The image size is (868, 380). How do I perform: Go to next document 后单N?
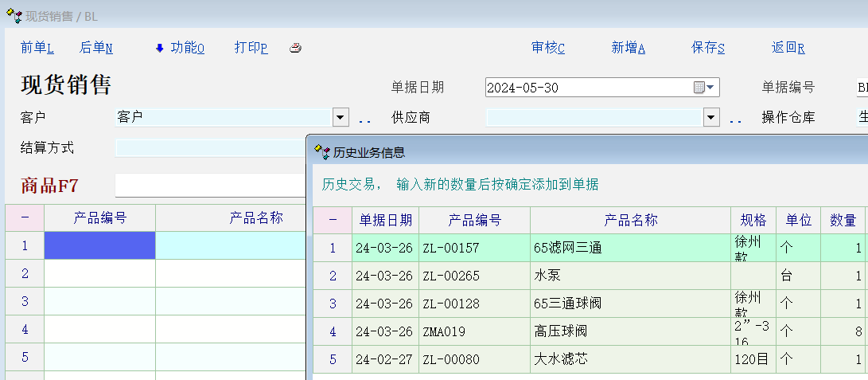coord(96,48)
